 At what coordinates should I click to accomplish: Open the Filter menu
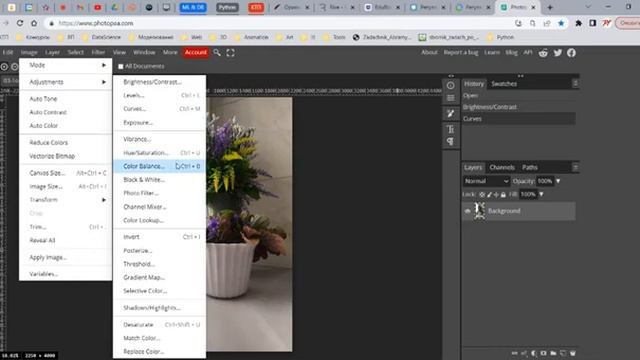coord(98,52)
